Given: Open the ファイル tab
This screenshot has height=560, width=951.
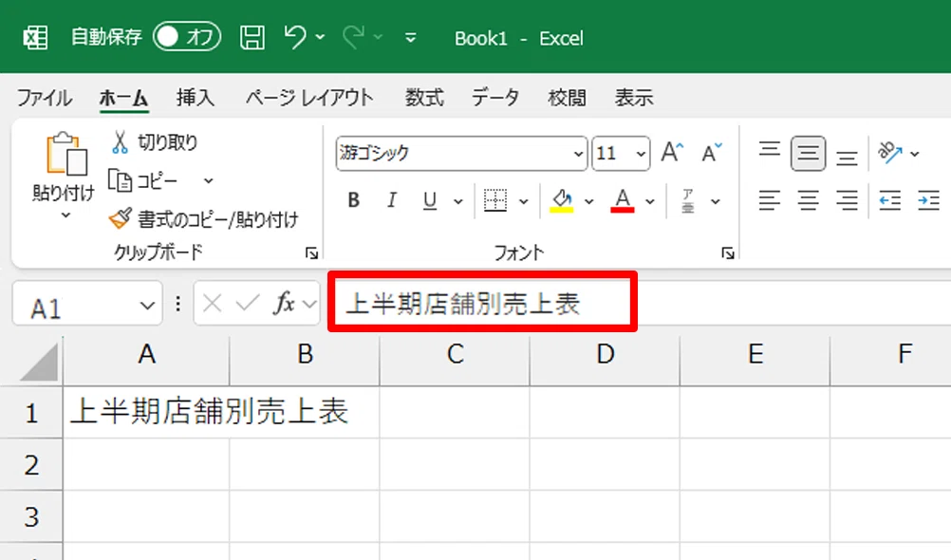Looking at the screenshot, I should [x=45, y=98].
